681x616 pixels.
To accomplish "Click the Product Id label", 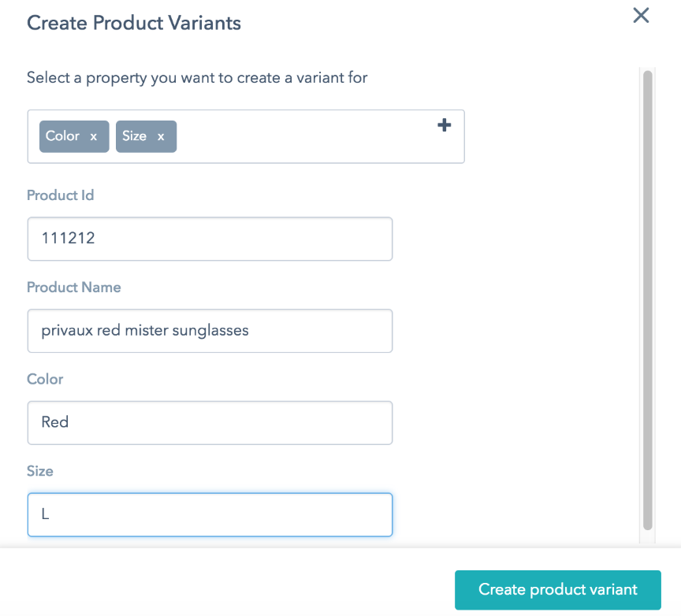I will click(x=61, y=195).
